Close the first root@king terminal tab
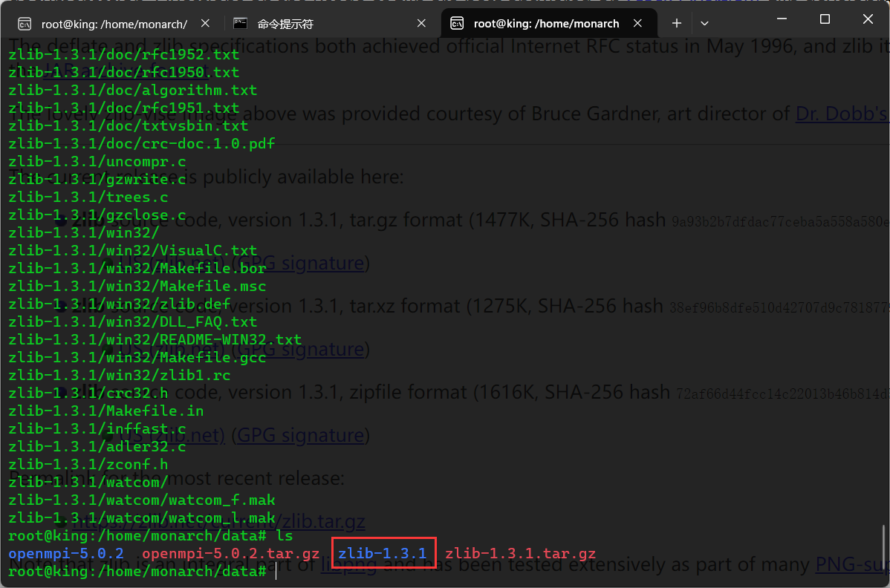The height and width of the screenshot is (588, 890). tap(206, 23)
